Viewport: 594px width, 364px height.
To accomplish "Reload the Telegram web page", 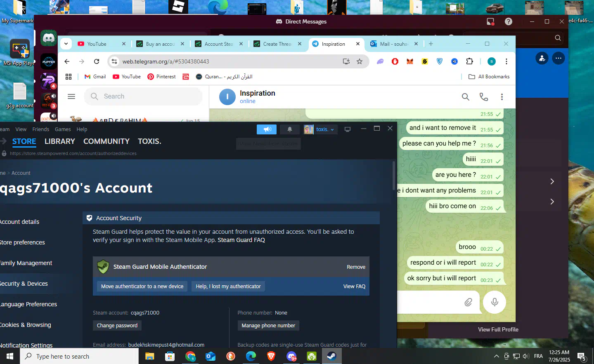I will [97, 61].
